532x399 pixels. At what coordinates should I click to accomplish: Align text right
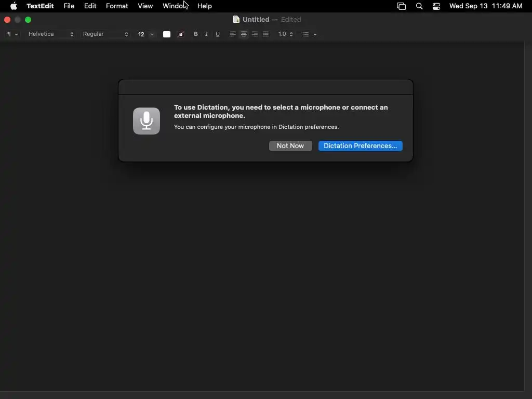(x=255, y=34)
